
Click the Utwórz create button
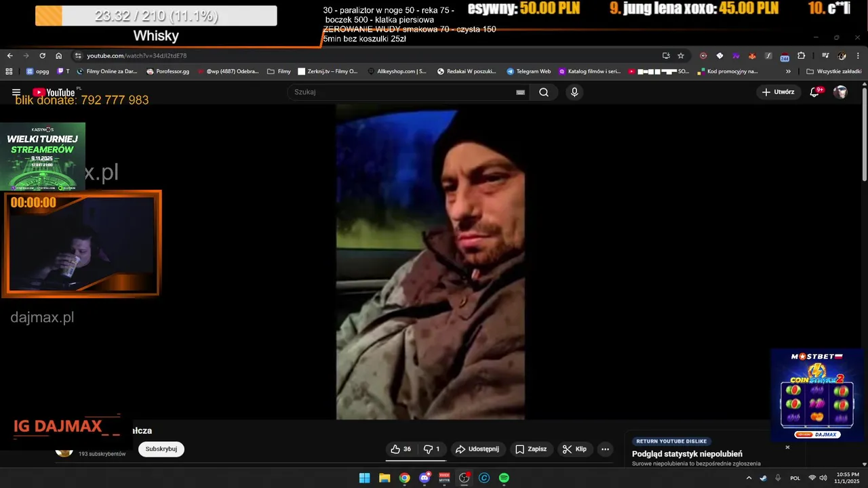(x=778, y=92)
